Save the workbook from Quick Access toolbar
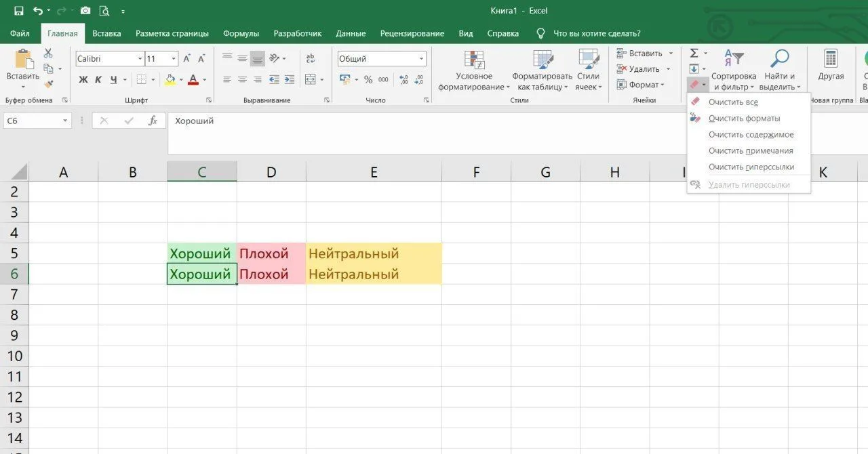Screen dimensions: 868x454 click(18, 11)
